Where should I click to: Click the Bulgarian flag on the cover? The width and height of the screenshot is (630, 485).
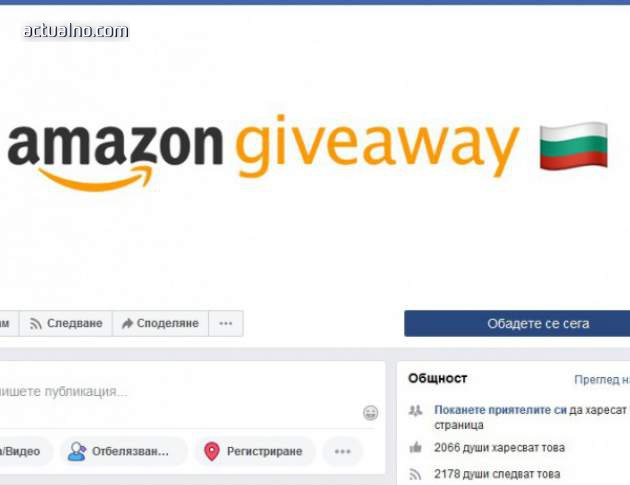[573, 146]
